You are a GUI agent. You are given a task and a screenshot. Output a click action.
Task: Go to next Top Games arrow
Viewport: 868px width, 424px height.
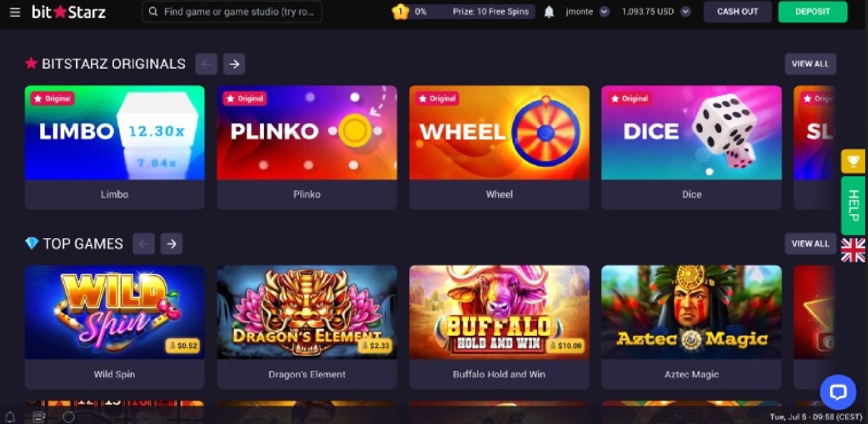pos(172,244)
